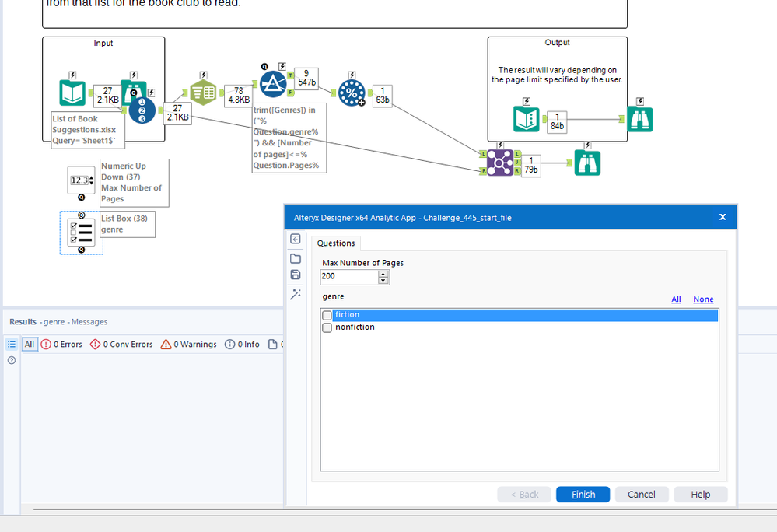Screen dimensions: 777x532
Task: Click the magic wand icon in app dialog
Action: (x=296, y=294)
